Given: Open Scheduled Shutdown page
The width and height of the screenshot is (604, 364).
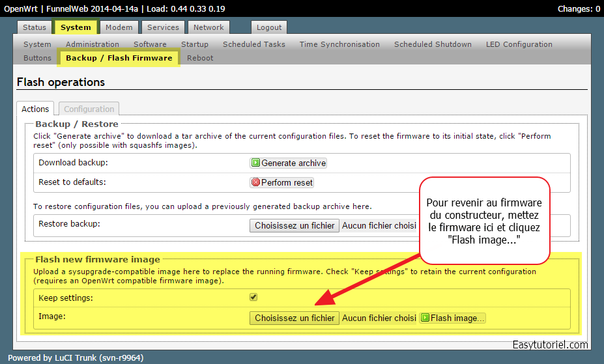Looking at the screenshot, I should coord(433,44).
